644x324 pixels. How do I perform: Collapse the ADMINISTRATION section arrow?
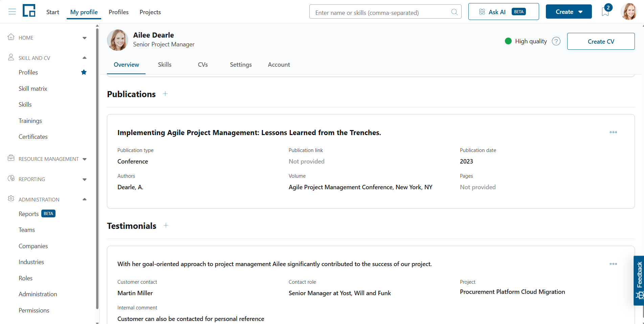85,199
